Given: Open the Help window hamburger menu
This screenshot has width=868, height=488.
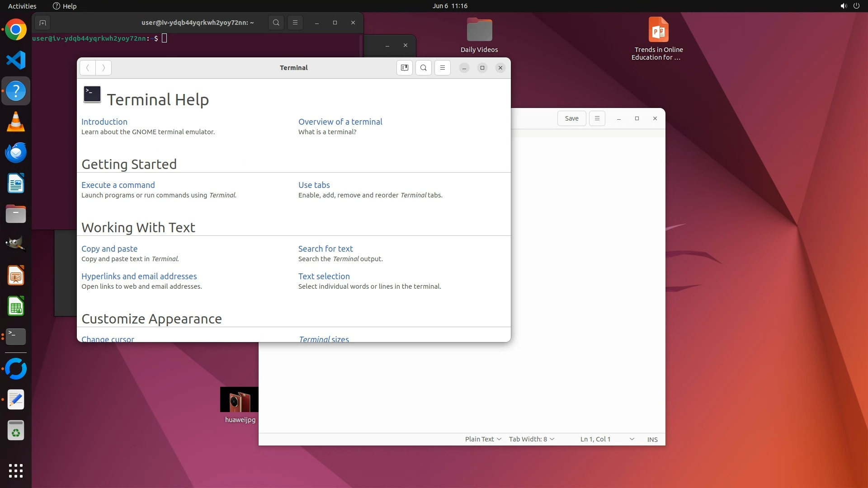Looking at the screenshot, I should coord(442,68).
